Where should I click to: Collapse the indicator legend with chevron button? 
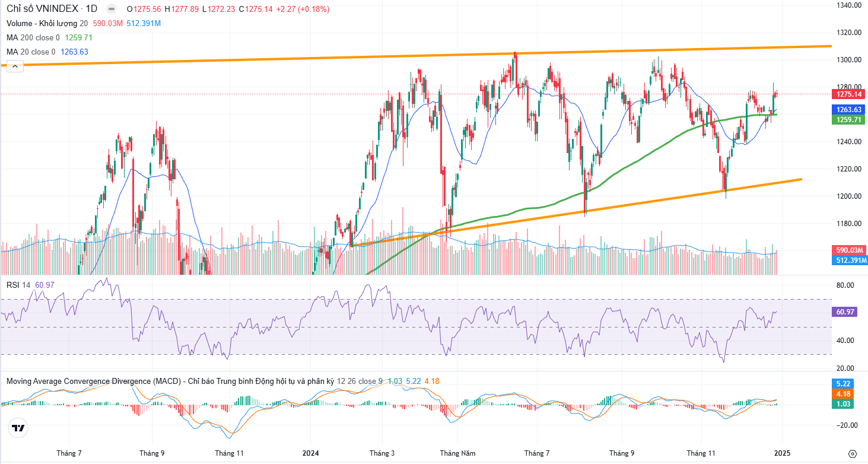[15, 66]
